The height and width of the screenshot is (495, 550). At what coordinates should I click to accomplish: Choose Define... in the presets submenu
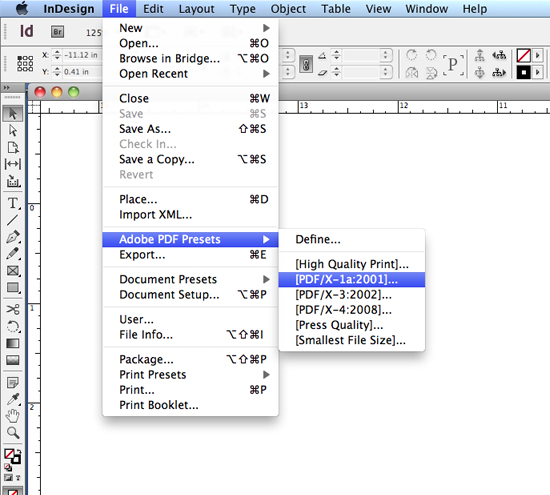pos(352,239)
